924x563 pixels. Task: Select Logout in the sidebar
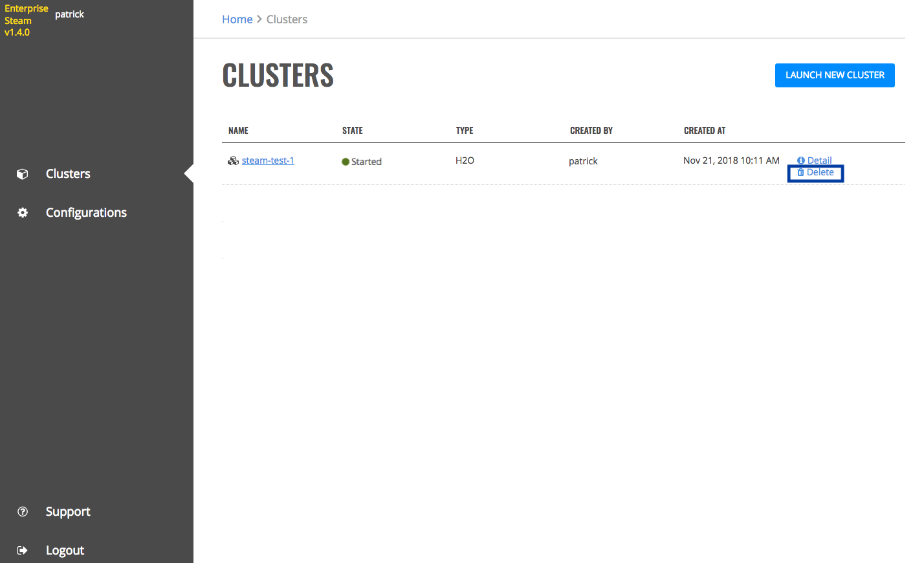(65, 551)
